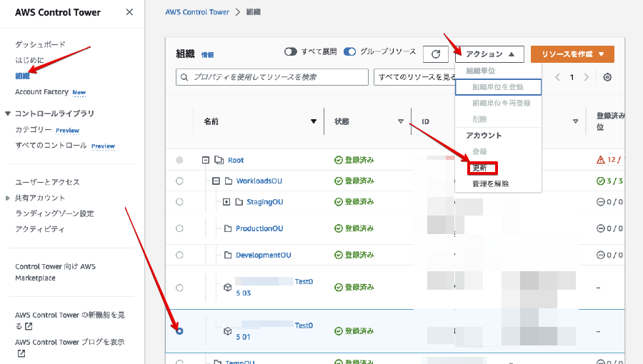Collapse the コントロールライブラリ section
Image resolution: width=643 pixels, height=364 pixels.
[7, 113]
